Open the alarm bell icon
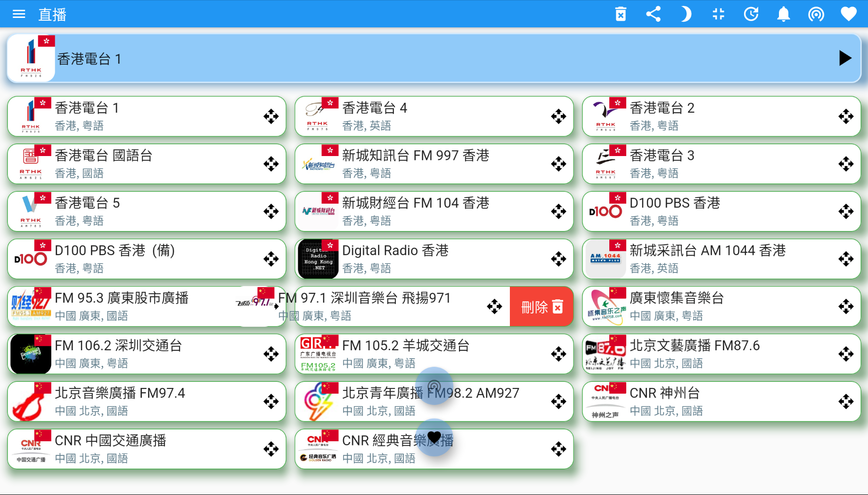This screenshot has height=495, width=868. pos(783,14)
